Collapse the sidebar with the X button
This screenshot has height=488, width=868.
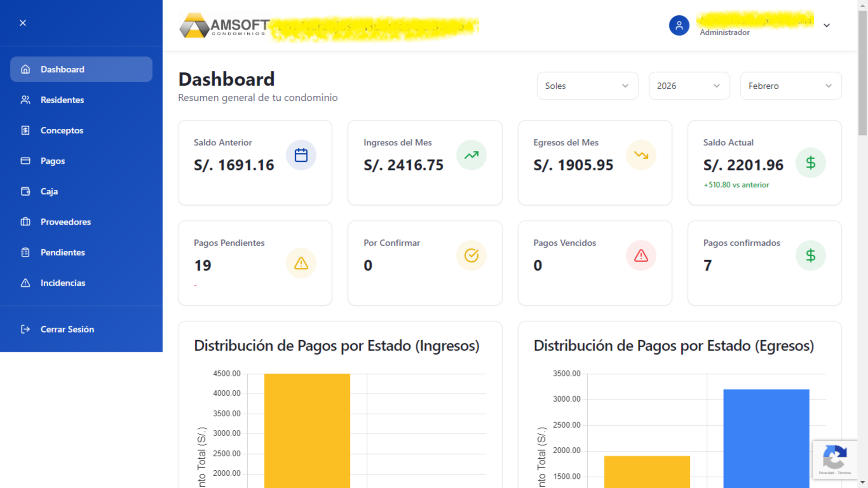23,23
